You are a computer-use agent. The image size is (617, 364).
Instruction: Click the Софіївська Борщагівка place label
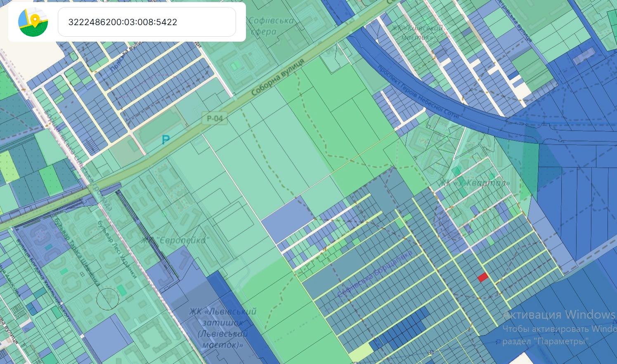tap(374, 274)
